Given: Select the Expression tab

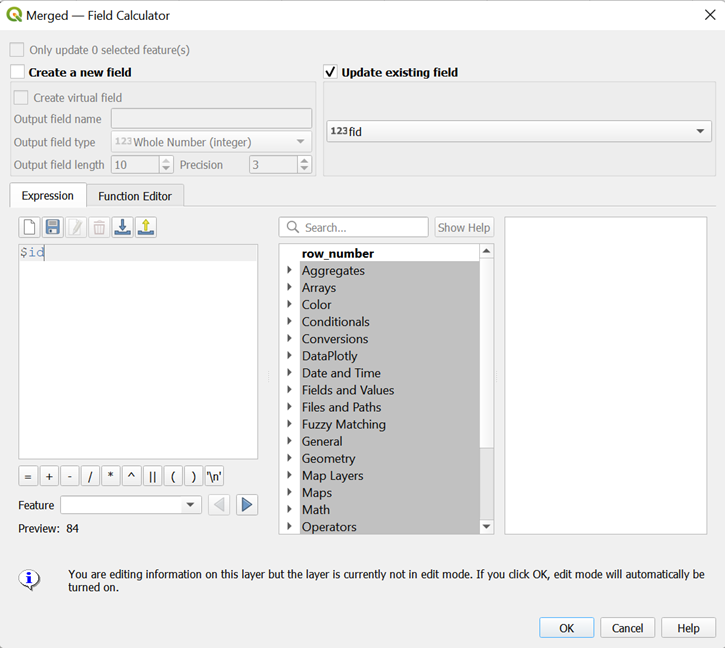Looking at the screenshot, I should point(48,196).
